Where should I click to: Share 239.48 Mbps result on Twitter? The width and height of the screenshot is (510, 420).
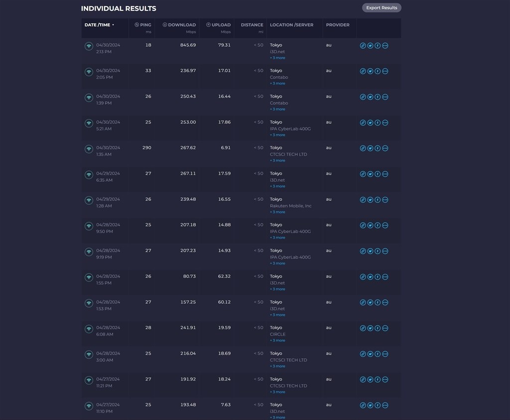click(370, 200)
